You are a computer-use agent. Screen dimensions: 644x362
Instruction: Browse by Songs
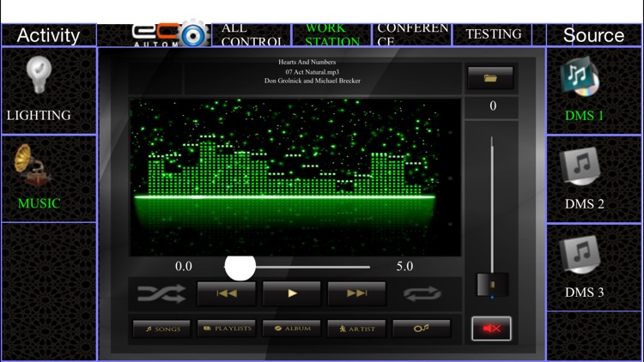click(161, 329)
